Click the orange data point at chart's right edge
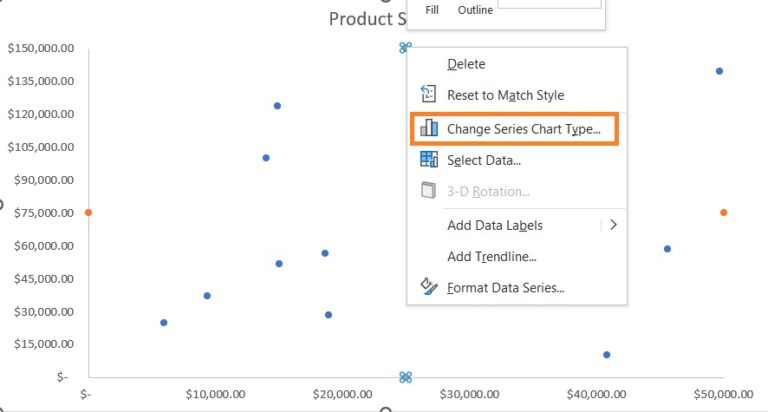 click(723, 212)
